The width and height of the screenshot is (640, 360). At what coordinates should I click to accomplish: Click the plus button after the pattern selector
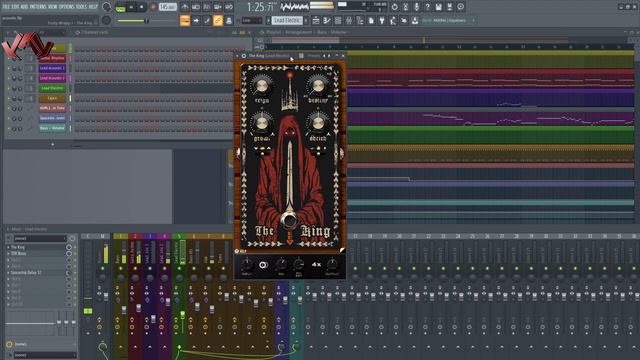[x=306, y=20]
